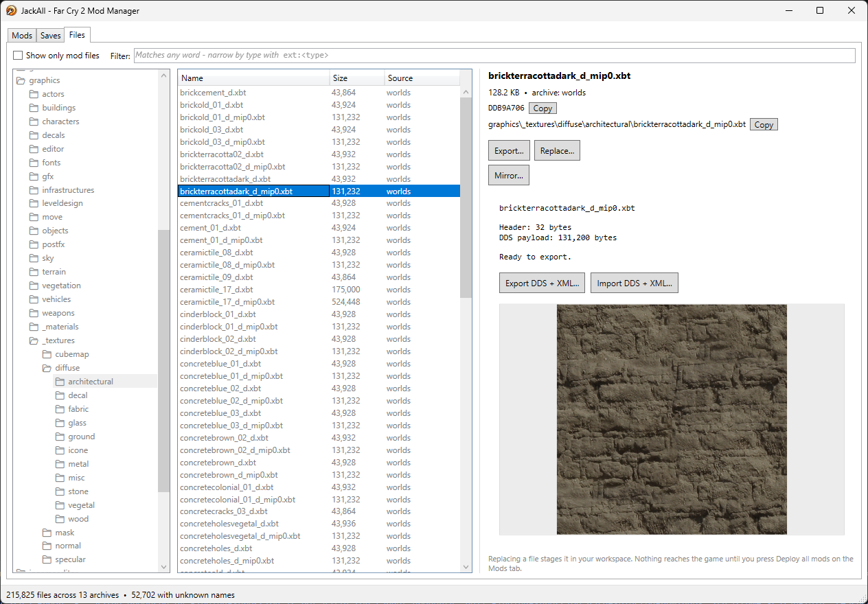Image resolution: width=868 pixels, height=604 pixels.
Task: Copy the DDB9A706 hash value
Action: [542, 108]
